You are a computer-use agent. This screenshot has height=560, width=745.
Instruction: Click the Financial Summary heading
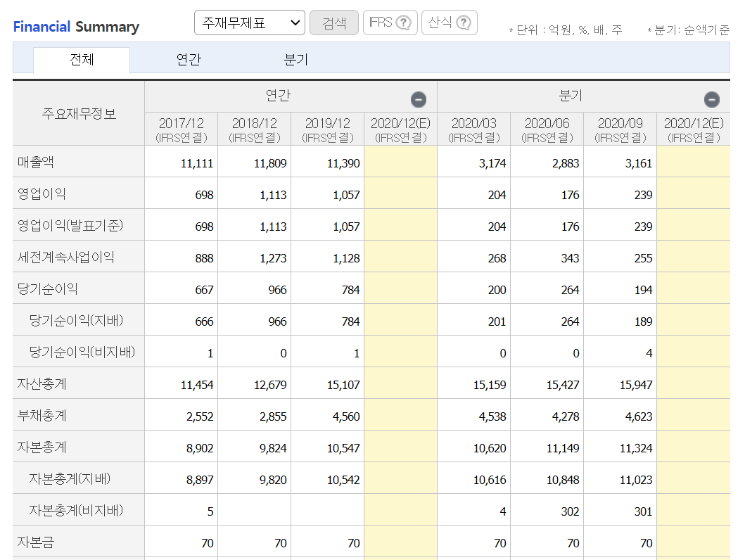click(x=76, y=27)
